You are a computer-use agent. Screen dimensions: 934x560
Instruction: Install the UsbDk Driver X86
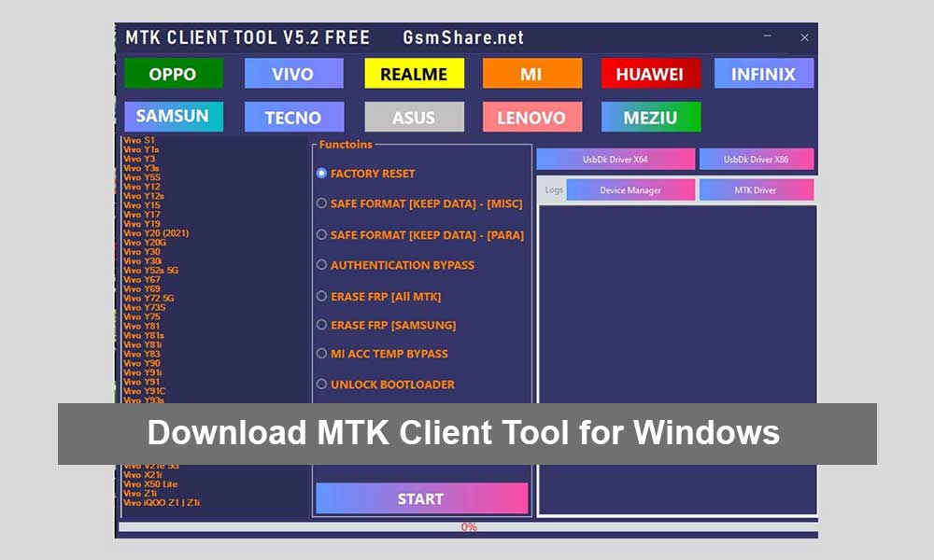point(756,159)
